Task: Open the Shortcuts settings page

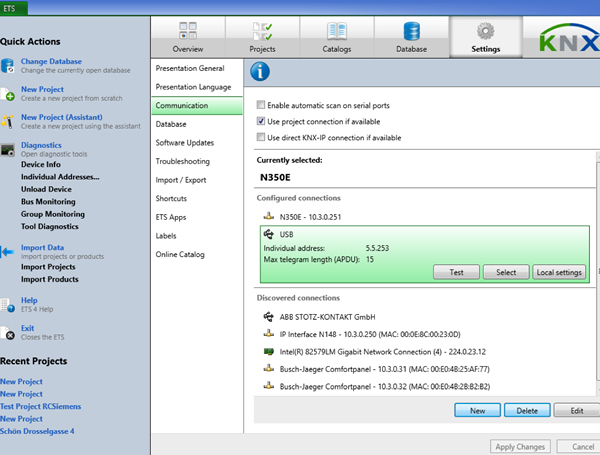Action: [x=197, y=198]
